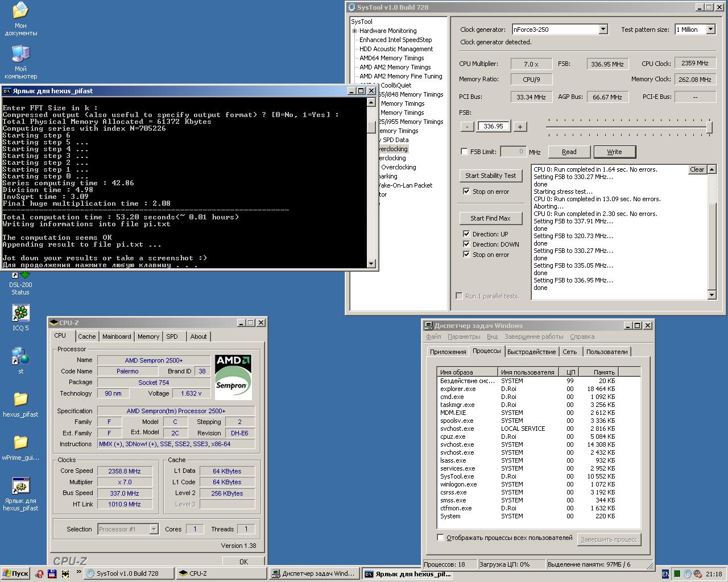Select AMD AM2 Memory Fine Tuning item
The height and width of the screenshot is (582, 728).
[x=400, y=76]
